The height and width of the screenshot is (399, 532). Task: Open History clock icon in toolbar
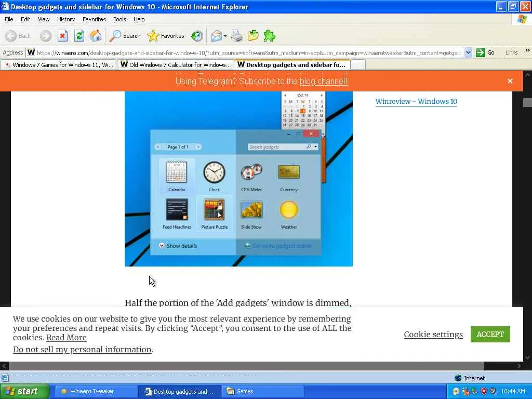pos(197,36)
